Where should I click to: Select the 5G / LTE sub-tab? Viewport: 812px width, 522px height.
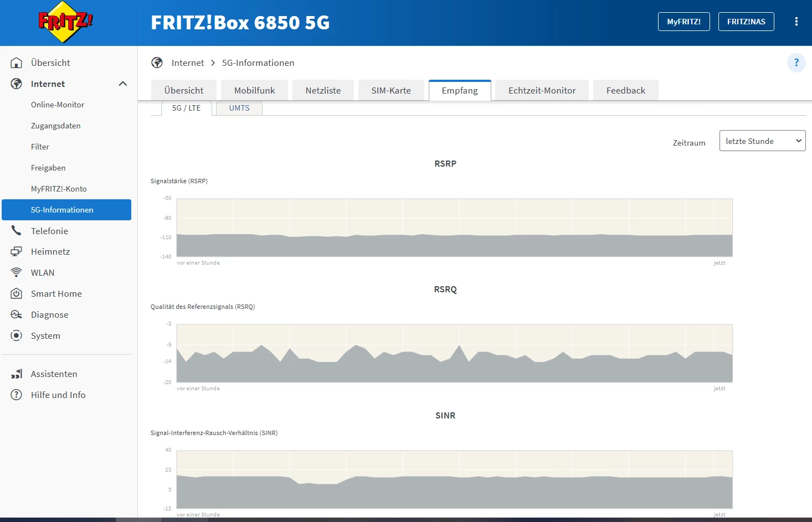click(187, 108)
